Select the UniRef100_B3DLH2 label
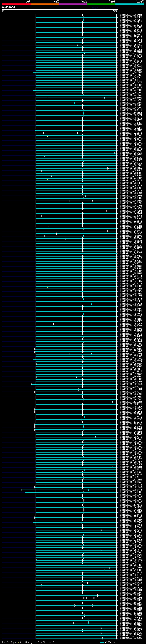This screenshot has height=644, width=146. (x=131, y=613)
